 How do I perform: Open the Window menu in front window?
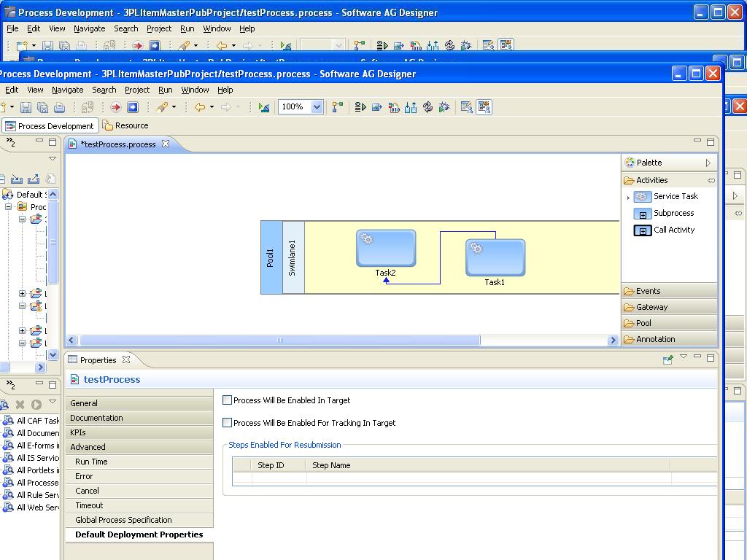pos(195,90)
